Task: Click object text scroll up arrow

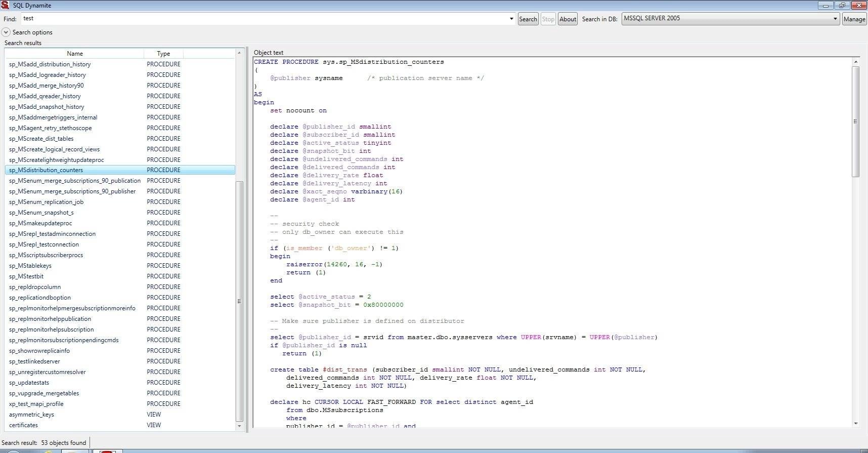Action: point(855,62)
